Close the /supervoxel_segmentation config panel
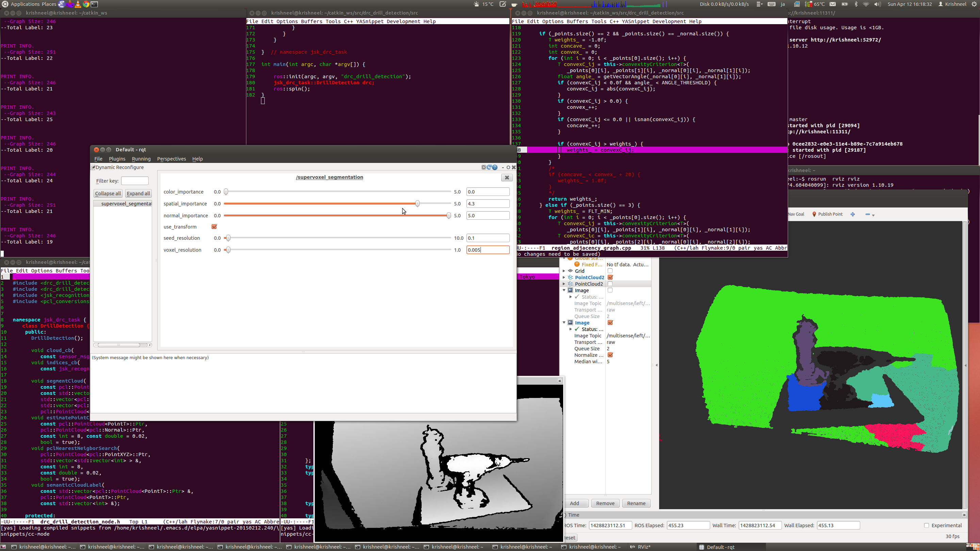Screen dimensions: 980x551 pyautogui.click(x=507, y=178)
